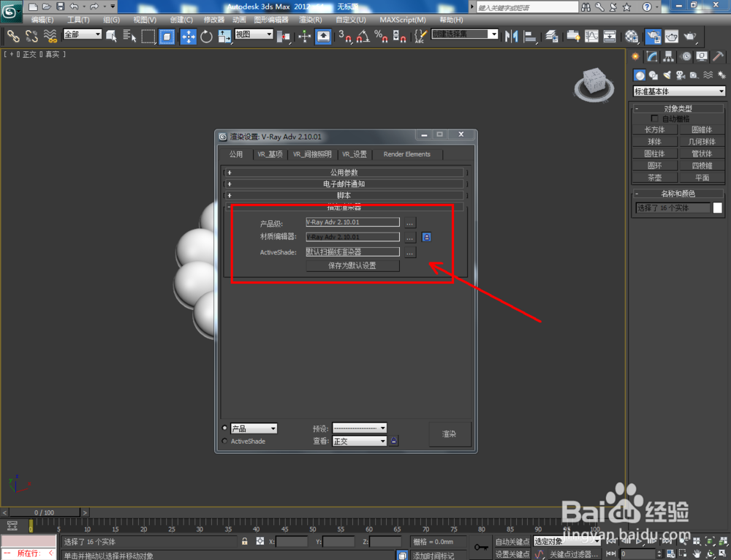The height and width of the screenshot is (560, 731).
Task: Switch to the Render Elements tab
Action: tap(406, 154)
